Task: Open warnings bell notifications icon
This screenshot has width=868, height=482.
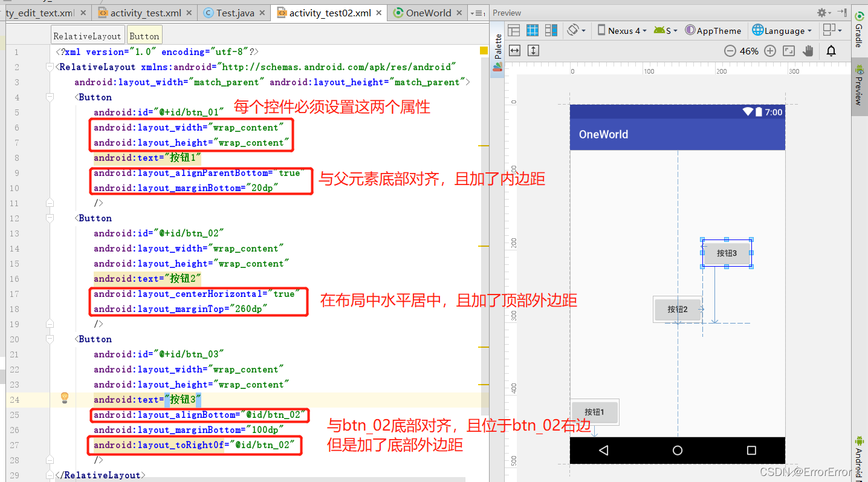Action: pos(831,51)
